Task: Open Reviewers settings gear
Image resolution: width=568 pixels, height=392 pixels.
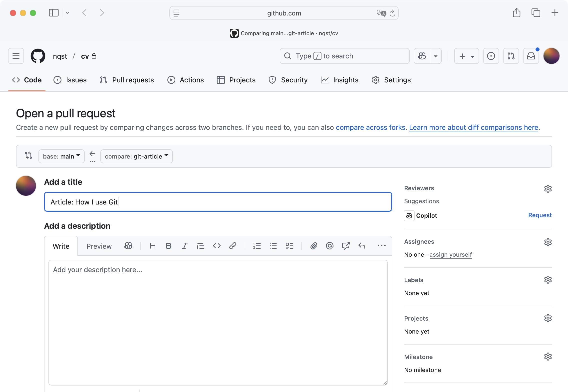Action: pos(548,189)
